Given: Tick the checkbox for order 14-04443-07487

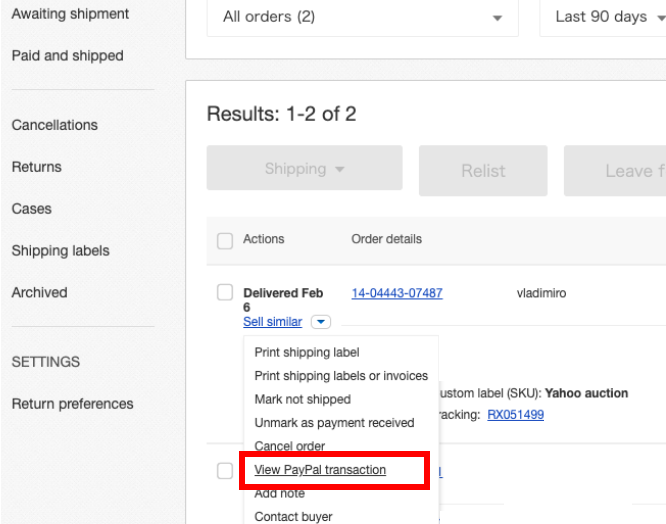Looking at the screenshot, I should point(225,292).
